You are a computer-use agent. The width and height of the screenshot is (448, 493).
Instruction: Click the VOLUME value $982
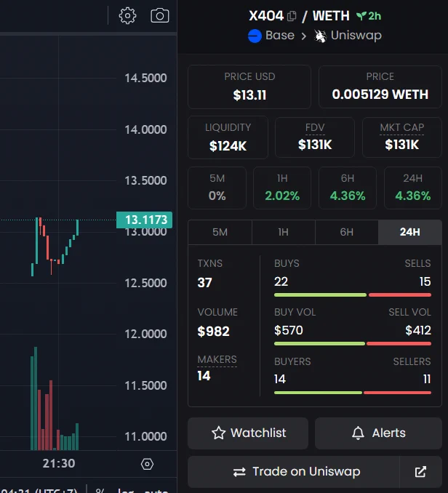tap(214, 332)
